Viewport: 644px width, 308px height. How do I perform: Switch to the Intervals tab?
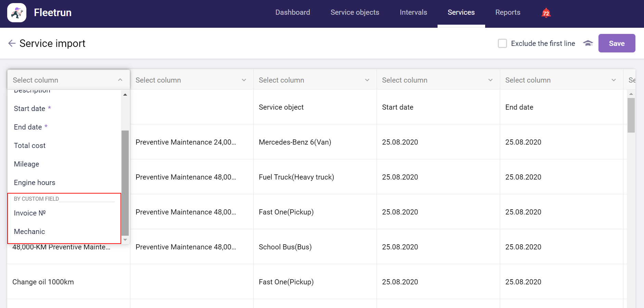coord(413,12)
